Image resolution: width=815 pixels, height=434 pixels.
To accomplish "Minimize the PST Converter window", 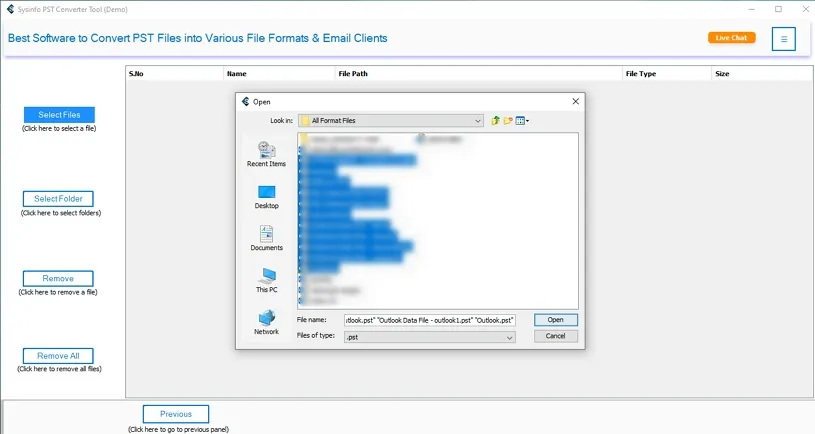I will coord(751,9).
